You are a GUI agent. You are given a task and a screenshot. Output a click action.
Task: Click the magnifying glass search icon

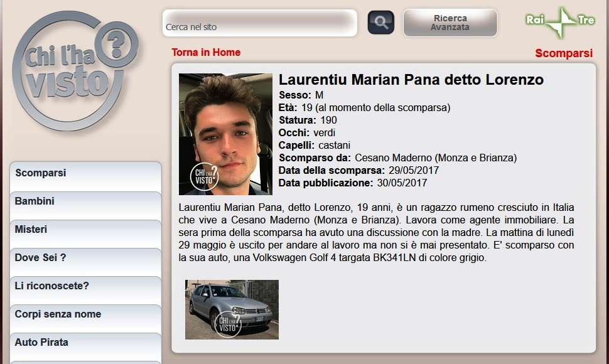(380, 23)
